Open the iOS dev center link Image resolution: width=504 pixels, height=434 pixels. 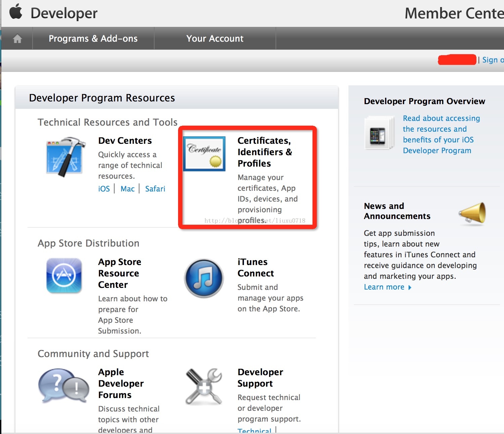tap(104, 189)
